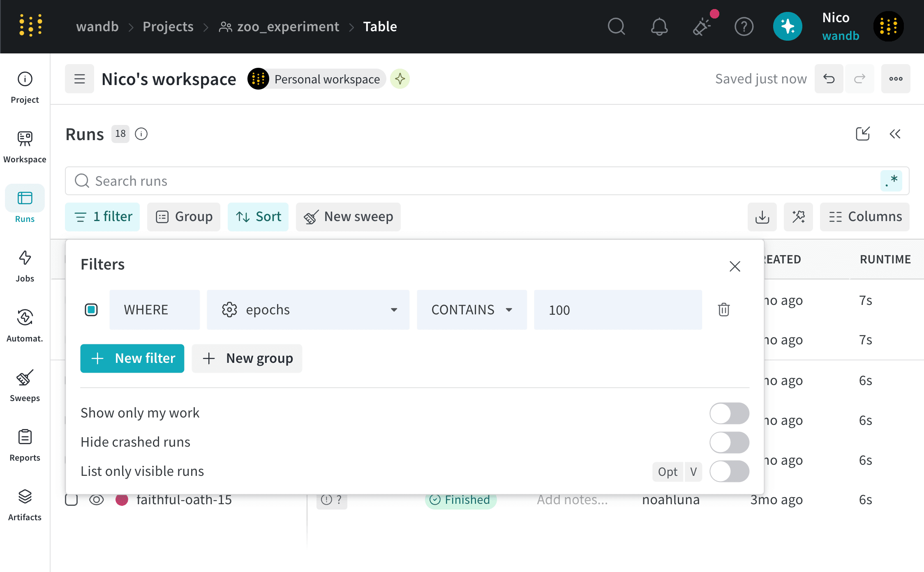Image resolution: width=924 pixels, height=572 pixels.
Task: Toggle regex search button
Action: (x=891, y=181)
